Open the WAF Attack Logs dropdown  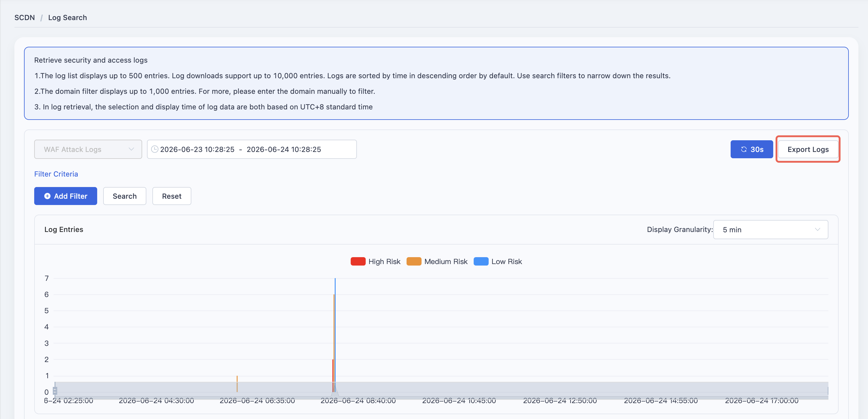point(88,149)
